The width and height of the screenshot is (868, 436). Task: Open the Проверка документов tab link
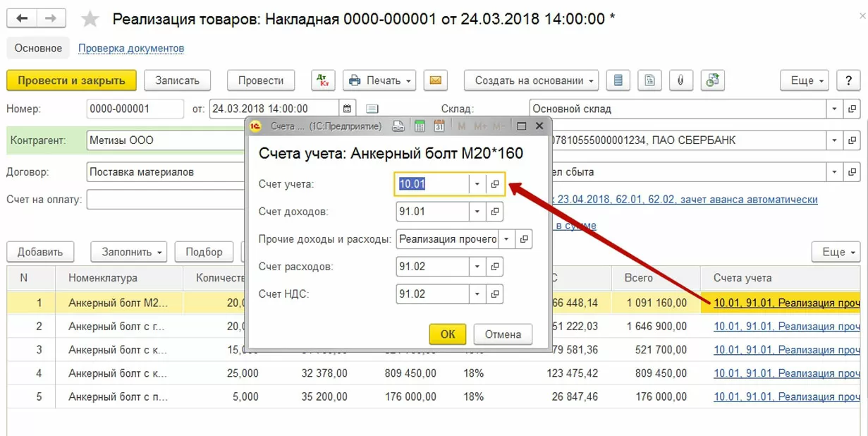[x=131, y=48]
